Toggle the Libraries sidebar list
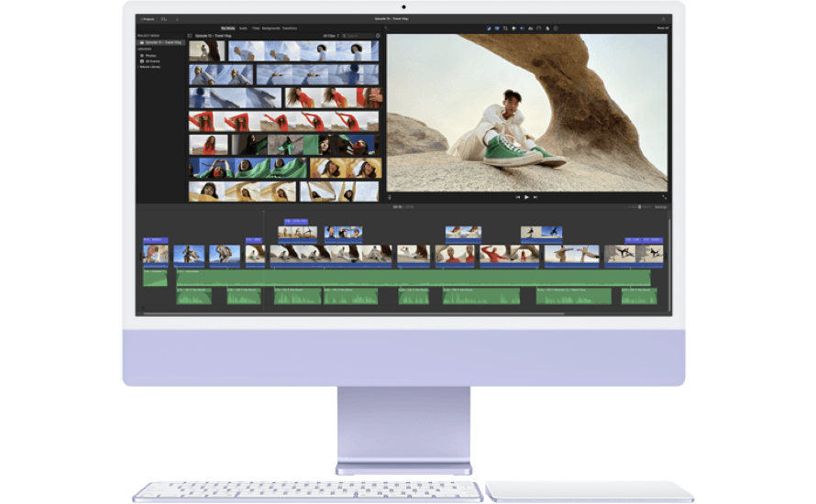Image resolution: width=816 pixels, height=504 pixels. (190, 36)
